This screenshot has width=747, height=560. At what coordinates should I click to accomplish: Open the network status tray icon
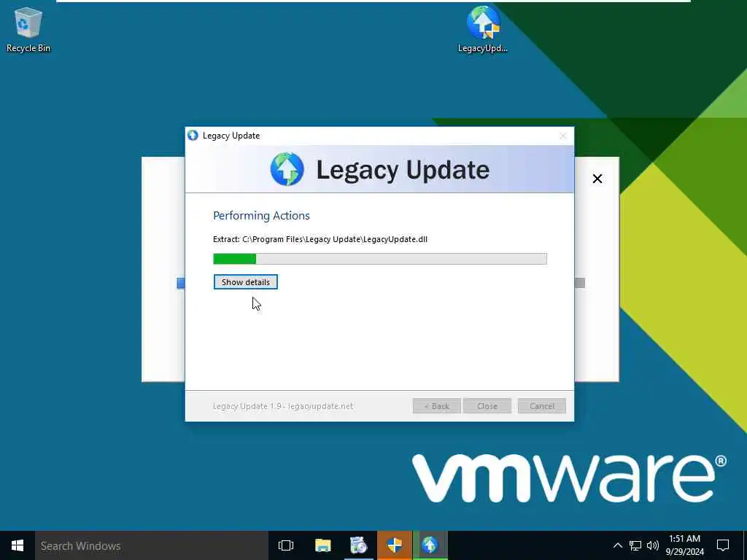pos(635,545)
